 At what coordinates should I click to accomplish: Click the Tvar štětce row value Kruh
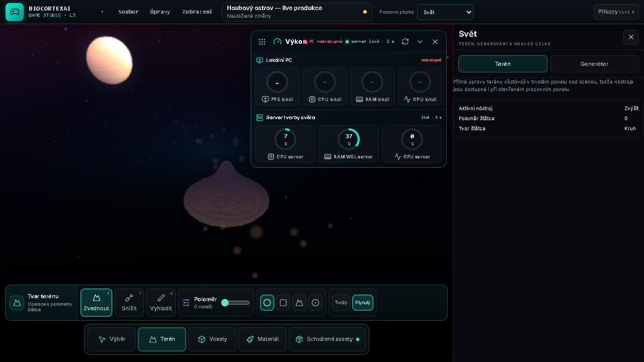(630, 129)
